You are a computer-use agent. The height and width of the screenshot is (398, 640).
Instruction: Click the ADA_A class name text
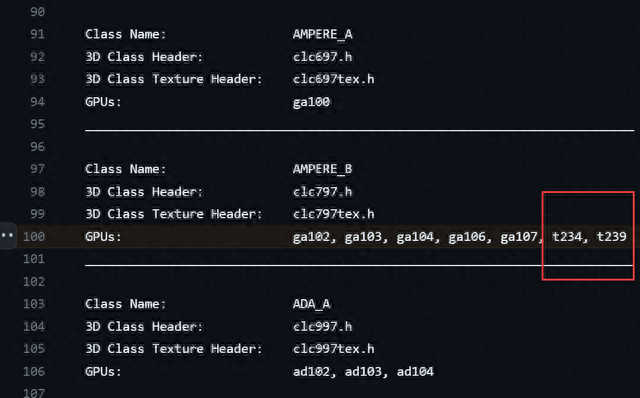[x=311, y=304]
